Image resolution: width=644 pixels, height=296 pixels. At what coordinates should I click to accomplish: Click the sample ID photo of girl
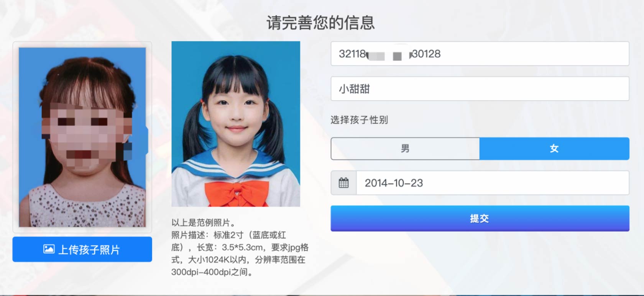(x=236, y=124)
